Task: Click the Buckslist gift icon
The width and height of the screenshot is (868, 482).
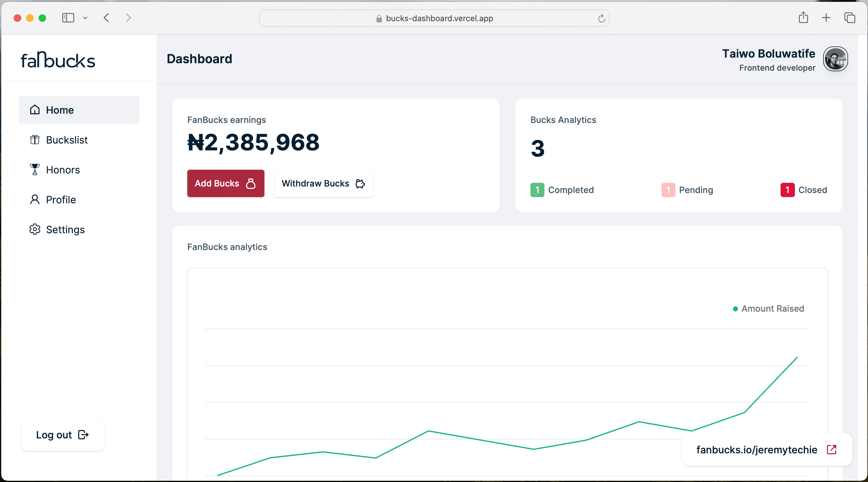Action: tap(35, 139)
